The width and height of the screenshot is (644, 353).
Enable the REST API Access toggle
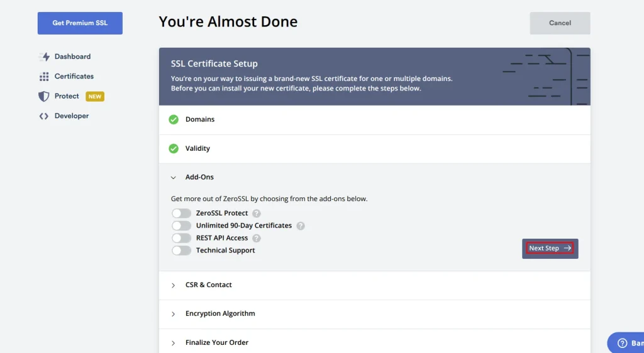pyautogui.click(x=182, y=238)
